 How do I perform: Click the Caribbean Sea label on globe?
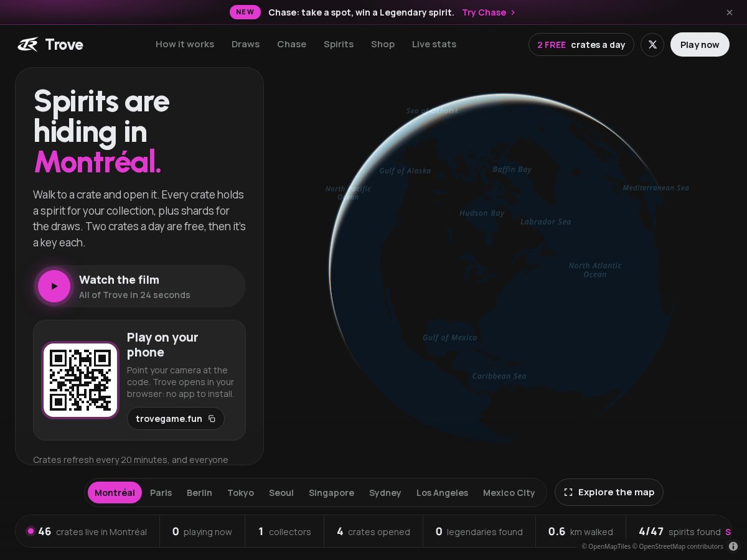(499, 376)
